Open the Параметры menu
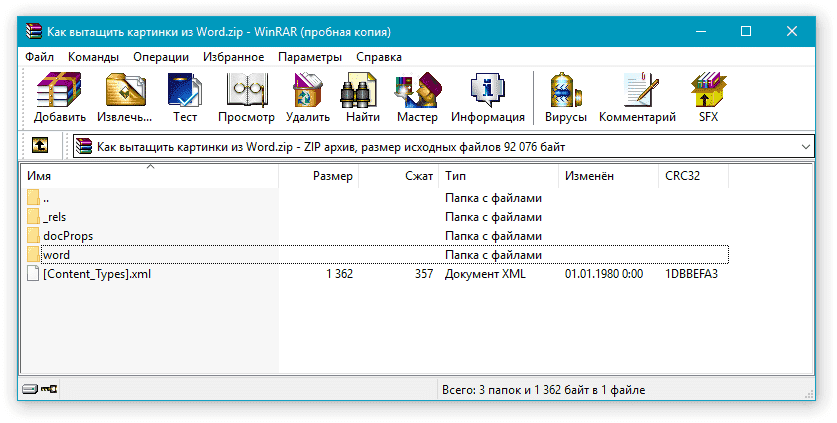Screen dimensions: 837x423 (x=310, y=57)
